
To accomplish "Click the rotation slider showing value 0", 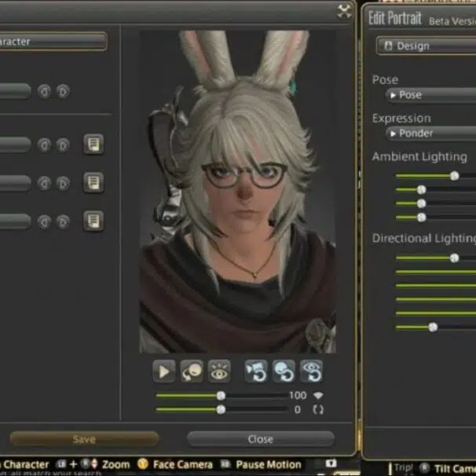I will 221,409.
